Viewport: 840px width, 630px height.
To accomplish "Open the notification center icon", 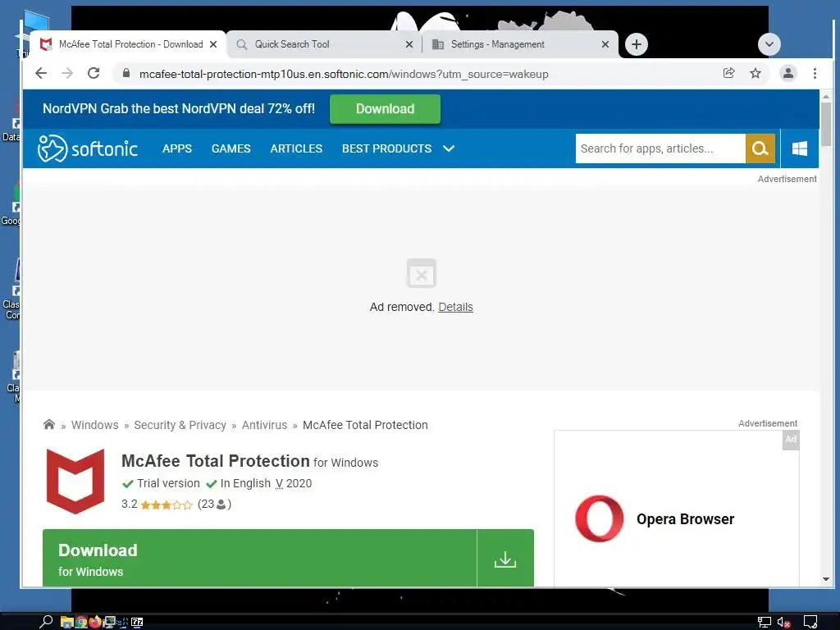I will pos(810,622).
